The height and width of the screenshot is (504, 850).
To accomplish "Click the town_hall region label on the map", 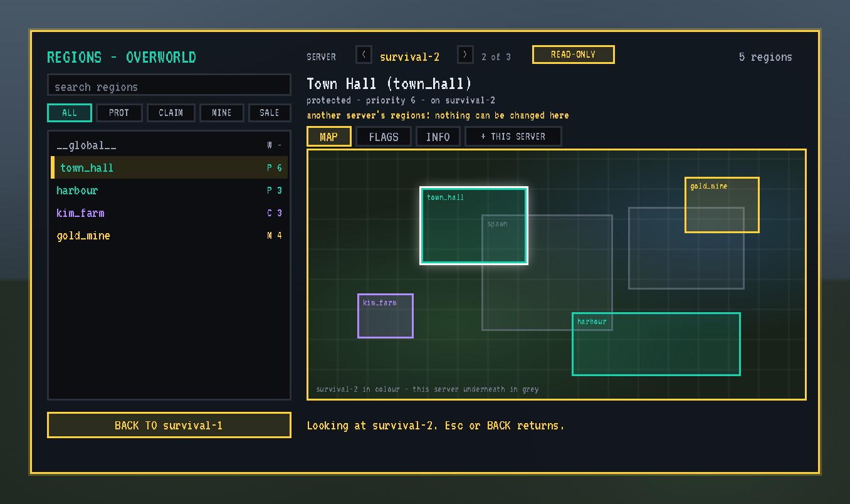I will pyautogui.click(x=446, y=197).
